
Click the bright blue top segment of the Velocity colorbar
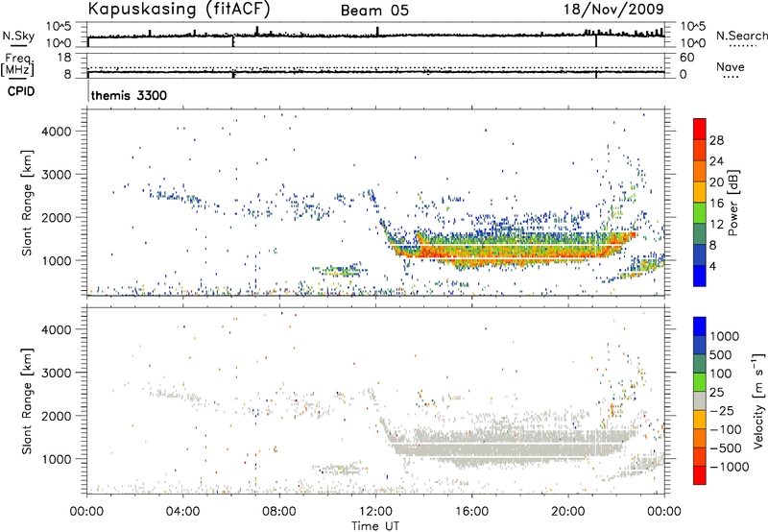pyautogui.click(x=700, y=326)
